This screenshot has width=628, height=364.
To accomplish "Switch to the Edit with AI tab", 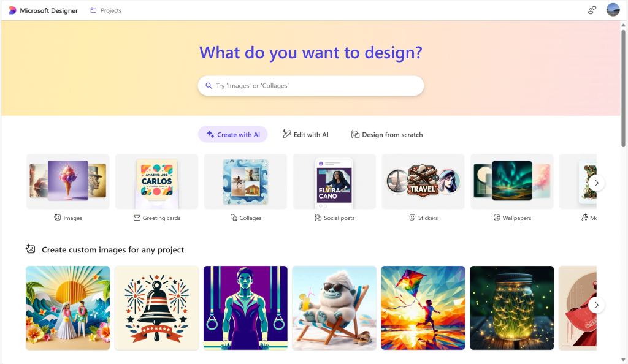I will click(305, 134).
